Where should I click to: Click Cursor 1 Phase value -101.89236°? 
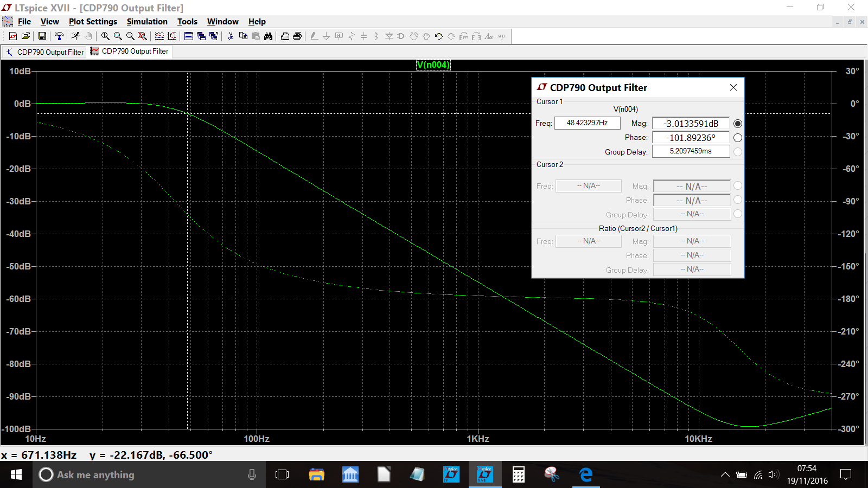click(691, 138)
